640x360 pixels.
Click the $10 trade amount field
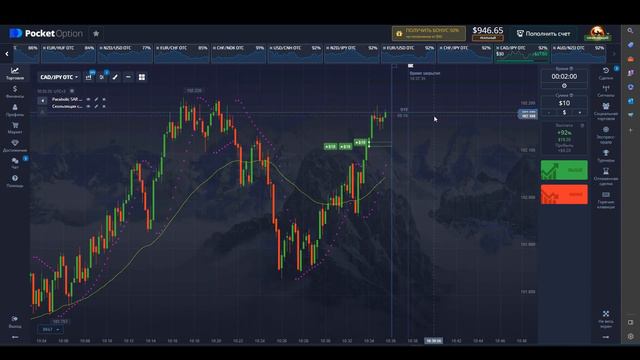pyautogui.click(x=564, y=103)
